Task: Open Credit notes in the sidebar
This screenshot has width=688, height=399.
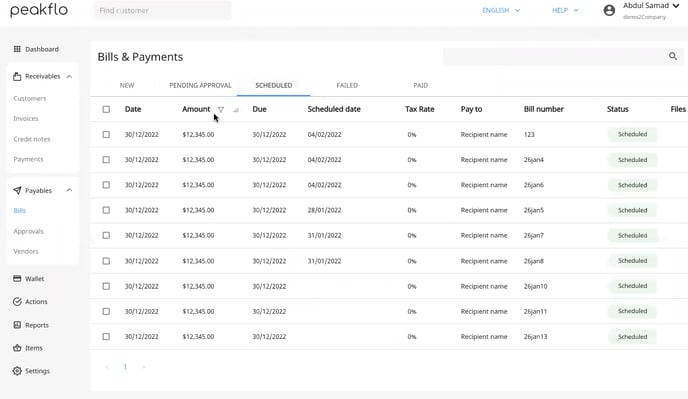Action: (32, 139)
